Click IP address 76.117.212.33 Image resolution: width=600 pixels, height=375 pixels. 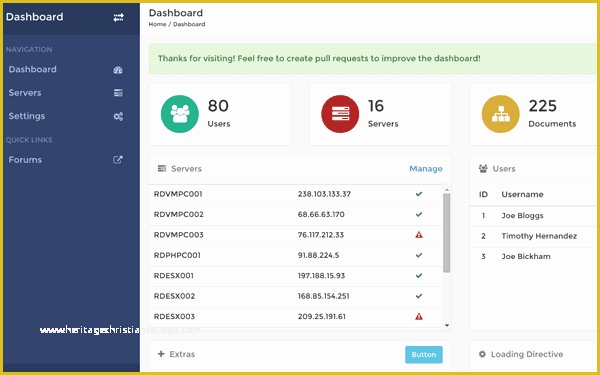(321, 235)
